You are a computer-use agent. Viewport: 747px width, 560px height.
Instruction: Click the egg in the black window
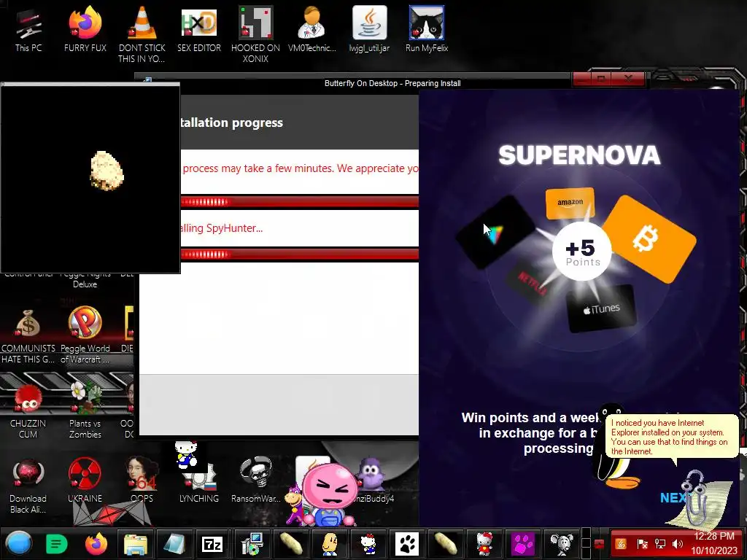pos(107,171)
